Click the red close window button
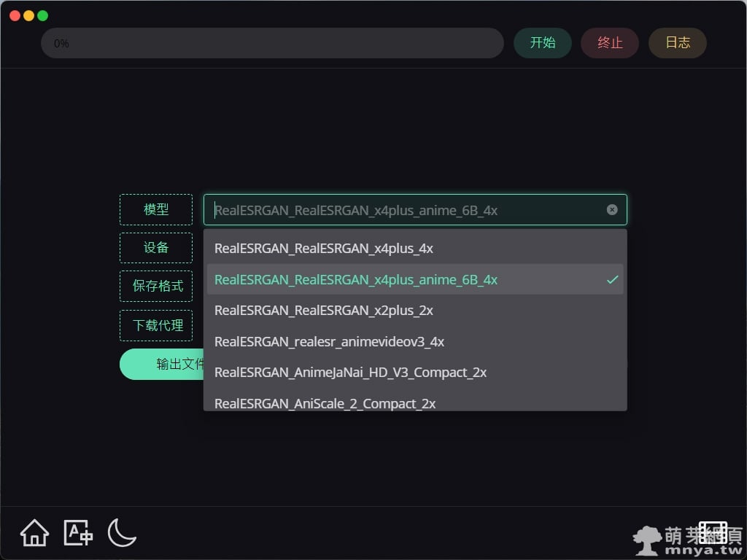The height and width of the screenshot is (560, 747). point(15,15)
